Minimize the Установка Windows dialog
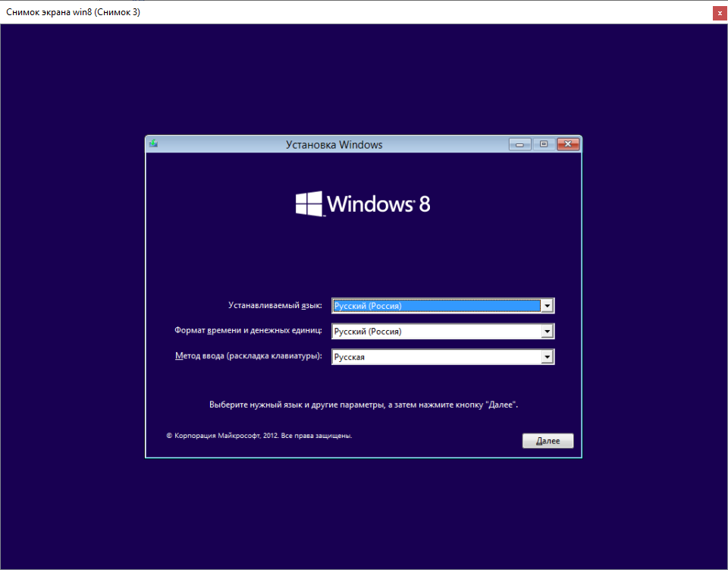Viewport: 728px width, 570px height. point(520,144)
